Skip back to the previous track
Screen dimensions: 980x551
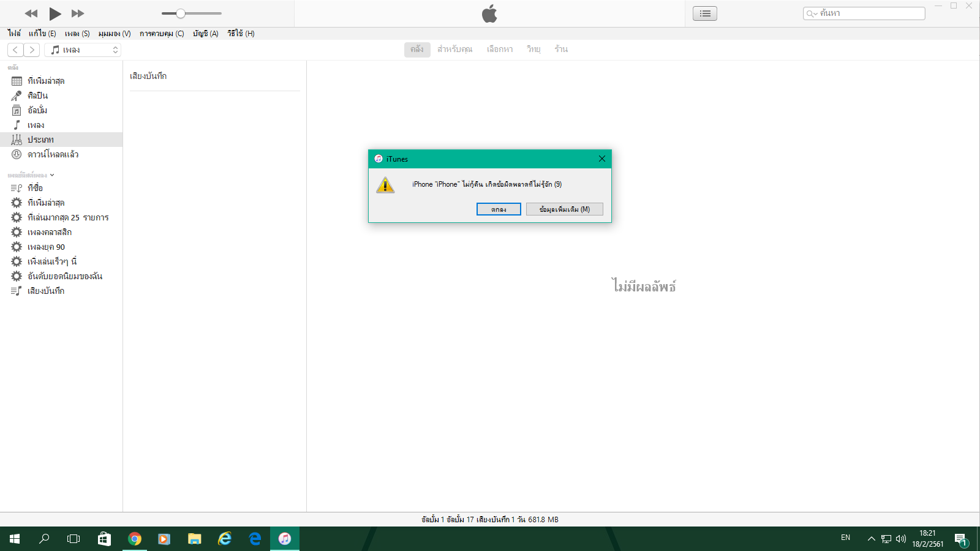(x=31, y=13)
